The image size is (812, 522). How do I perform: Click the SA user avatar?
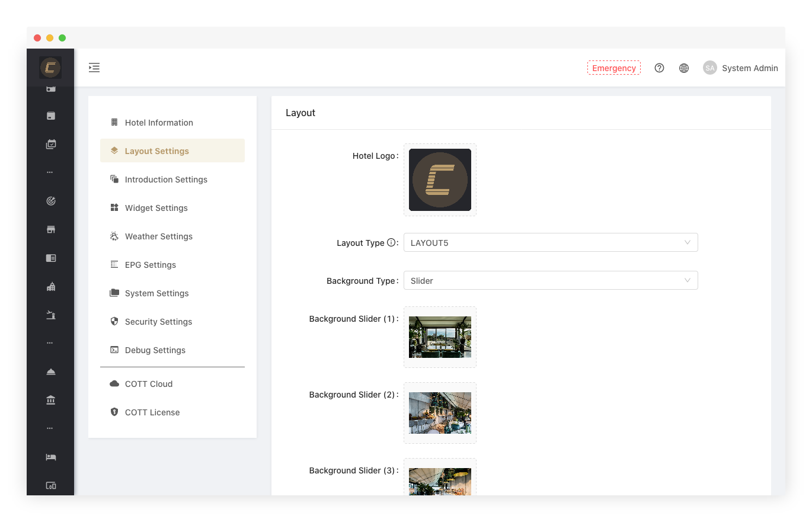(x=709, y=68)
